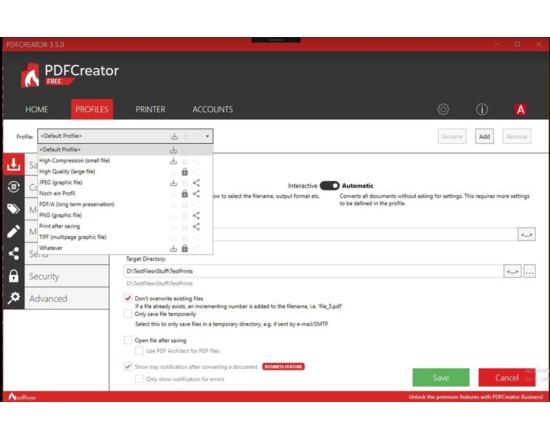Click lock icon in Whatever row
This screenshot has height=440, width=550.
185,248
